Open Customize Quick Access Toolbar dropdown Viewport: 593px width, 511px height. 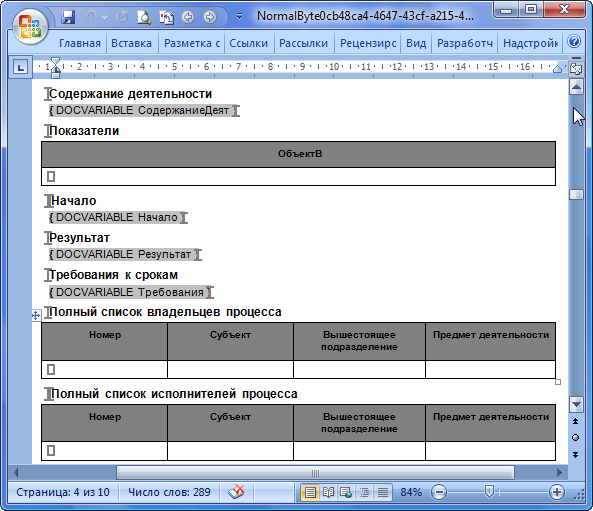pos(239,17)
